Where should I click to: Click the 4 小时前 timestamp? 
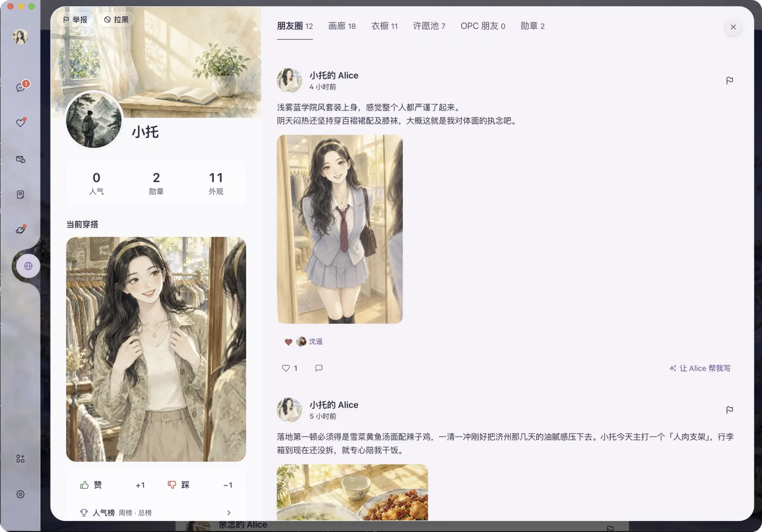point(322,87)
